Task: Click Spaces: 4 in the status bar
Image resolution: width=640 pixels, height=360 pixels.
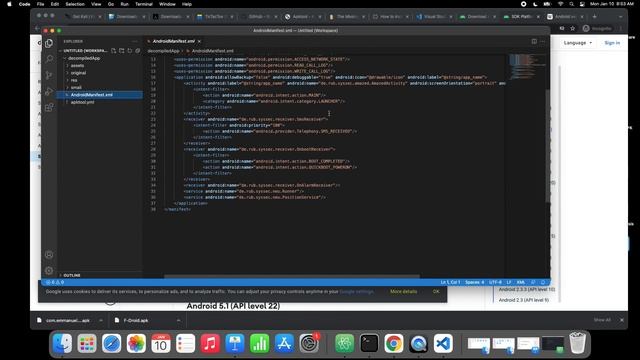Action: [x=474, y=282]
